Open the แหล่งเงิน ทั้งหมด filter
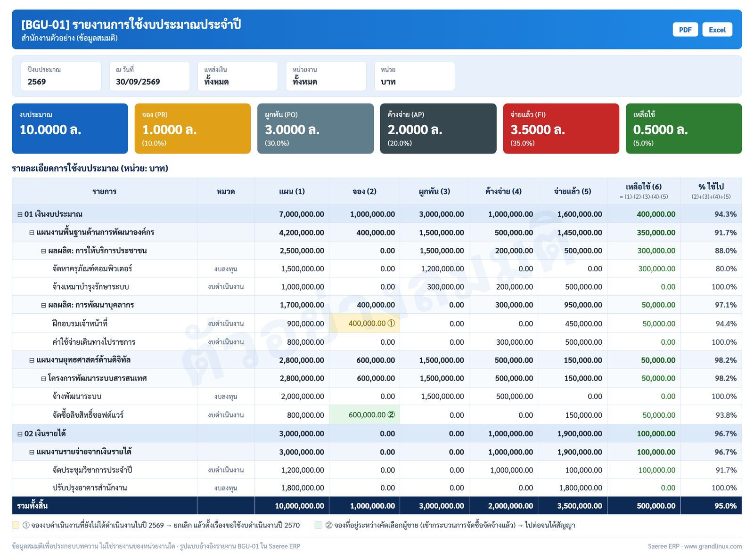Viewport: 754px width, 560px height. coord(238,76)
